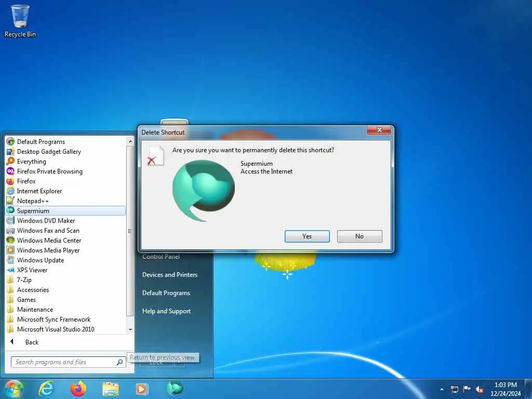The width and height of the screenshot is (532, 399).
Task: Open Default Programs in the right Start menu pane
Action: point(166,293)
